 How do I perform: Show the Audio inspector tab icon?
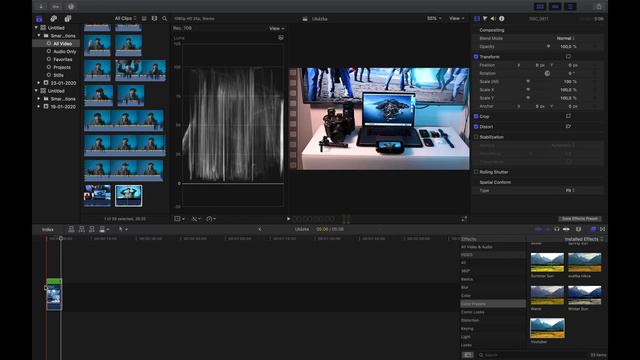tap(493, 18)
